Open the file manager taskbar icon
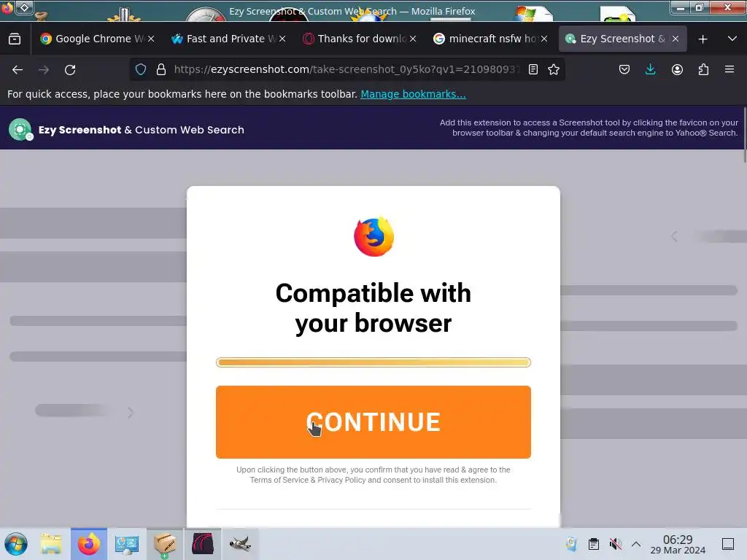The image size is (747, 560). (x=51, y=544)
